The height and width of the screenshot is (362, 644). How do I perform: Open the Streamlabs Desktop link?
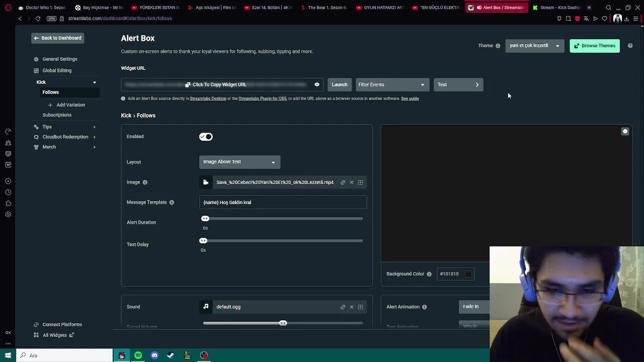point(208,99)
